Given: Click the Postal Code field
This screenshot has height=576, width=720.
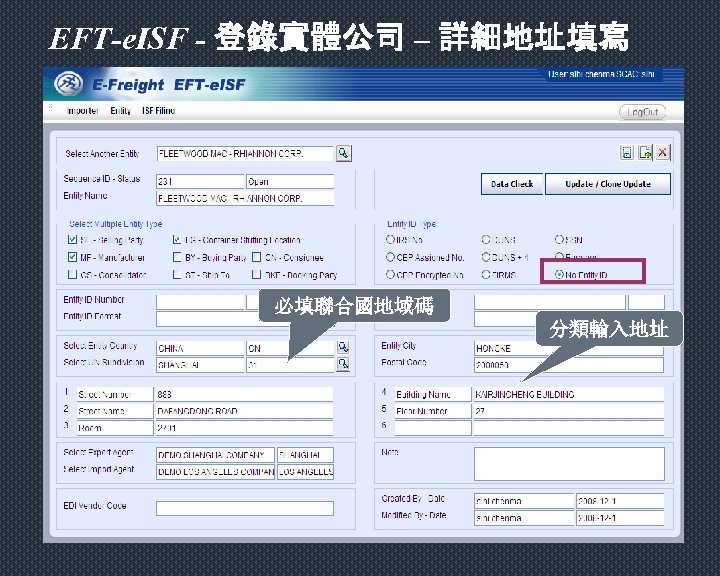Looking at the screenshot, I should pos(569,365).
